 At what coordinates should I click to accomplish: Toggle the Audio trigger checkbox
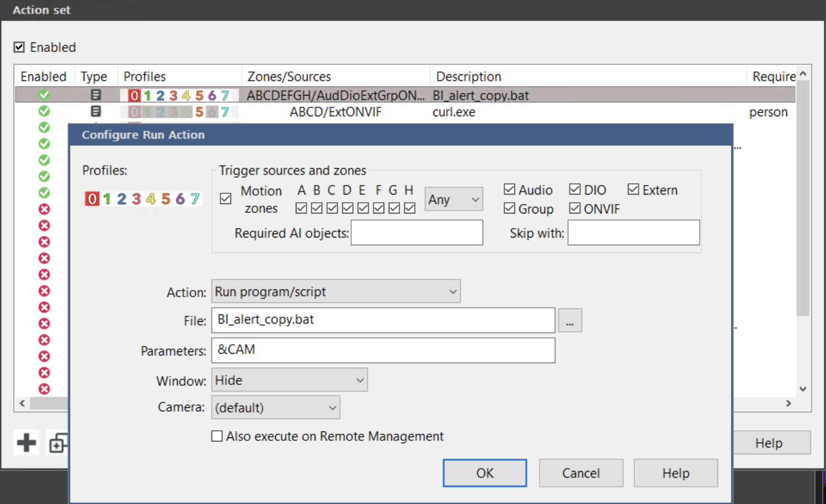pos(509,190)
